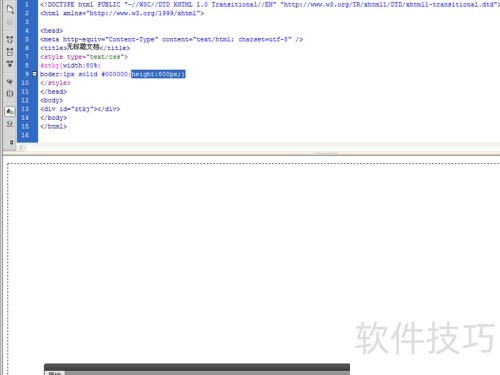The width and height of the screenshot is (500, 375).
Task: Open the Open Documents list icon
Action: 10,9
